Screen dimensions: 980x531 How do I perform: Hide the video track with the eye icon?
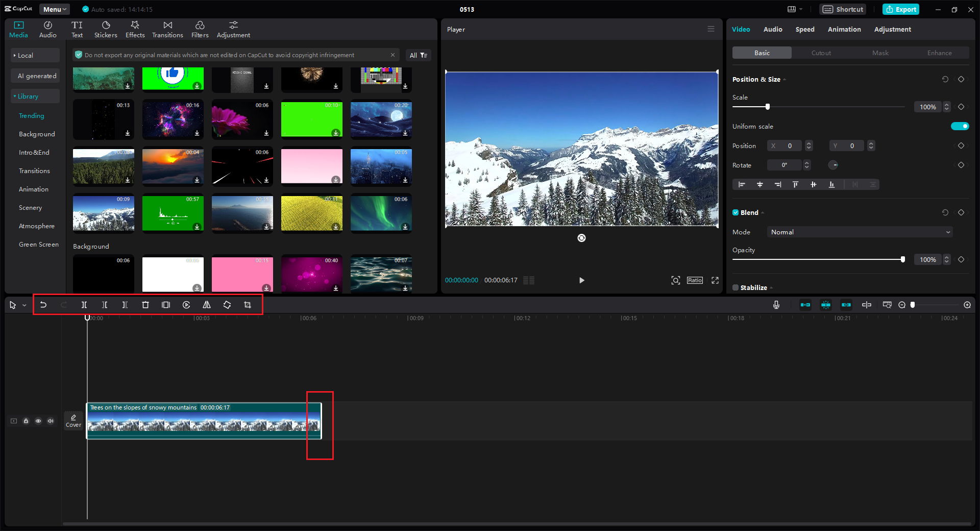pos(38,421)
